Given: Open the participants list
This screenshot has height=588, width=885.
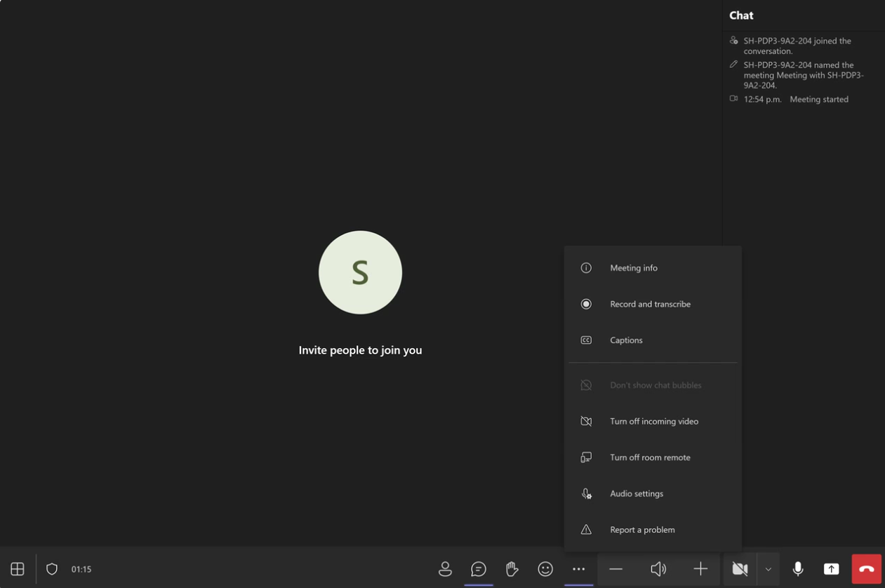Looking at the screenshot, I should click(446, 569).
